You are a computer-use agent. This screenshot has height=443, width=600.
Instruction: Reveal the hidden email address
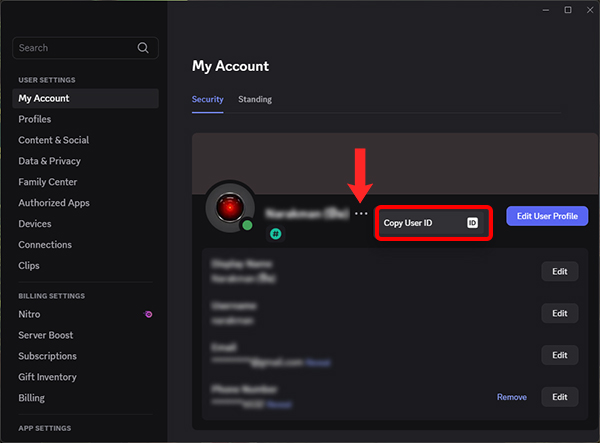(318, 362)
